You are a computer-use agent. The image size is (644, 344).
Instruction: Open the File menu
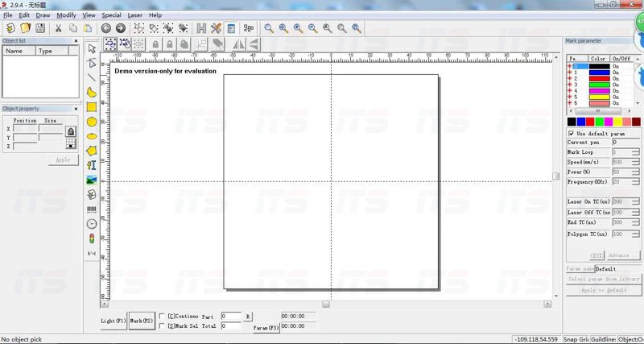pyautogui.click(x=8, y=15)
